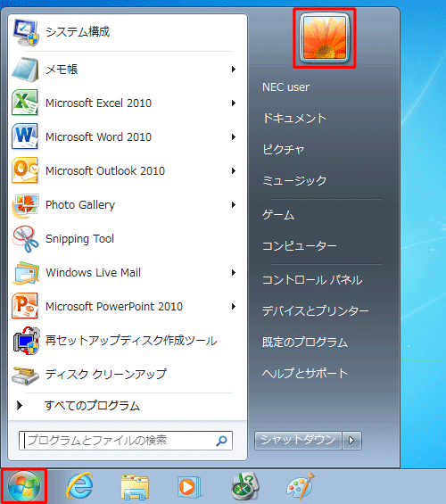This screenshot has width=446, height=504.
Task: Click the search magnifier icon
Action: 221,441
